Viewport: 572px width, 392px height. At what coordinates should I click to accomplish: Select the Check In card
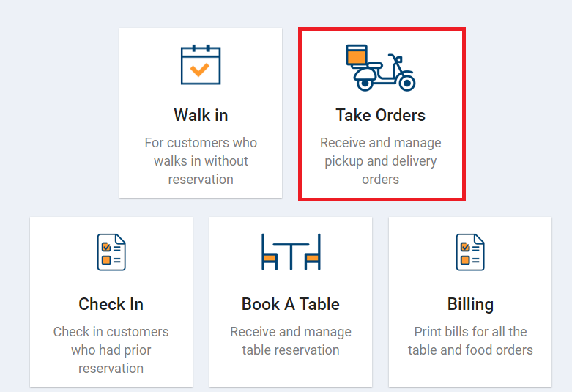click(111, 302)
